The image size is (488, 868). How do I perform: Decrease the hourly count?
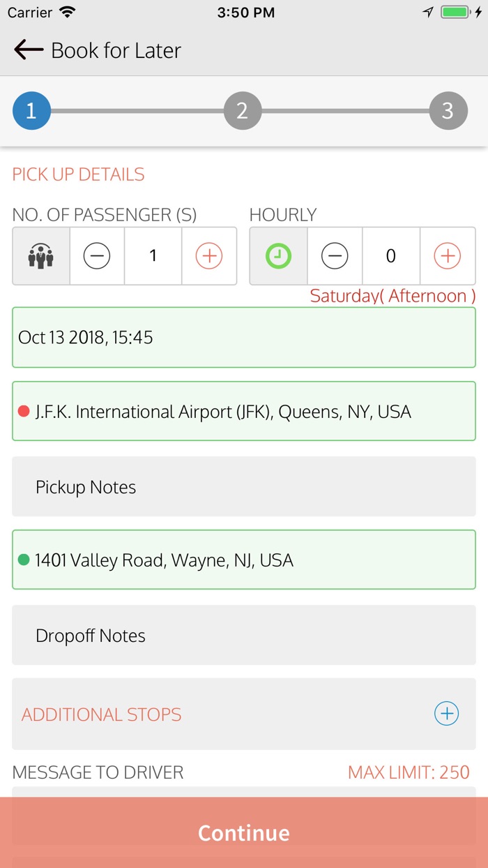(x=335, y=256)
